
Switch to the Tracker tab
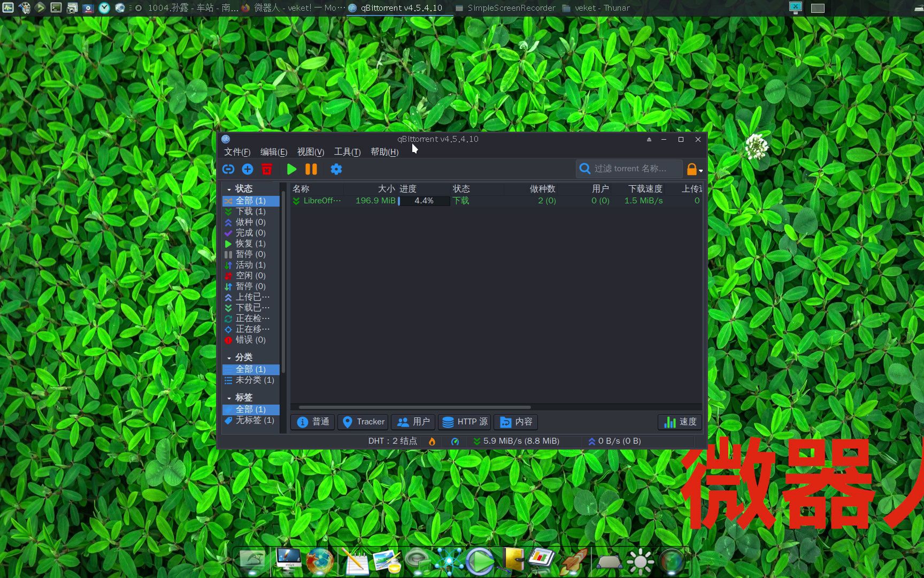(x=363, y=422)
